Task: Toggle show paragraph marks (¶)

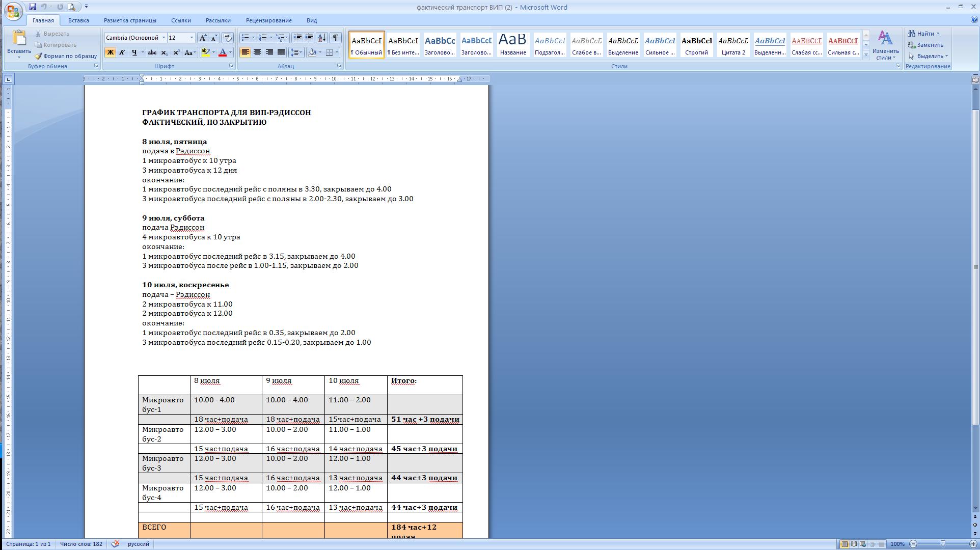Action: click(336, 38)
